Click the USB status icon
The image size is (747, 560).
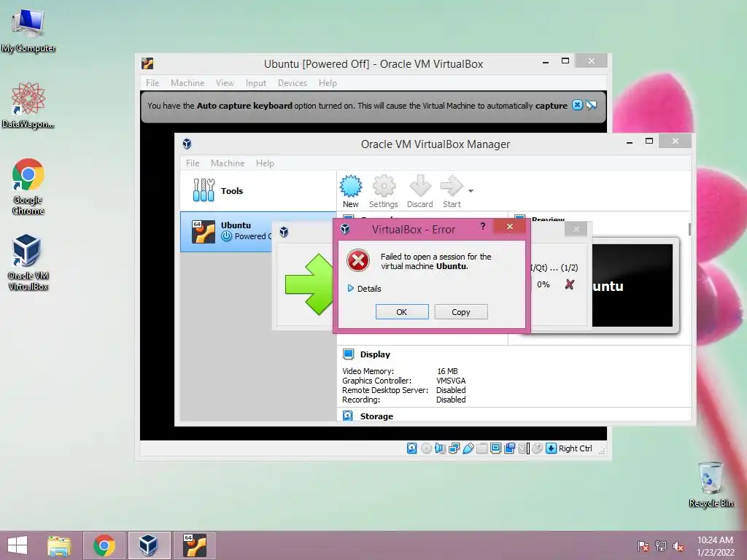tap(468, 448)
